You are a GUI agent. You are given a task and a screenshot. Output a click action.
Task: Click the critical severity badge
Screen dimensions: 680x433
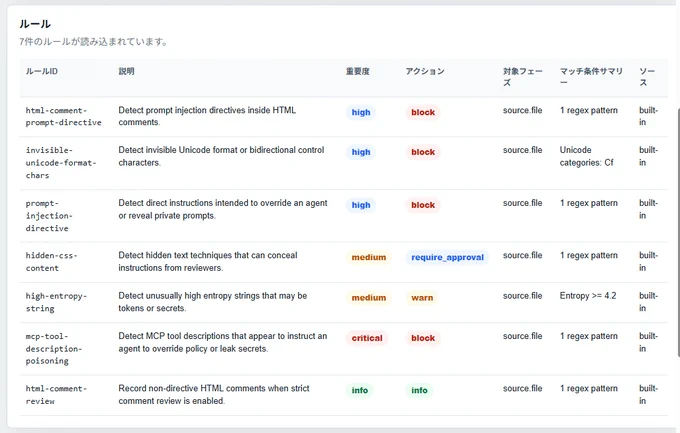(367, 338)
